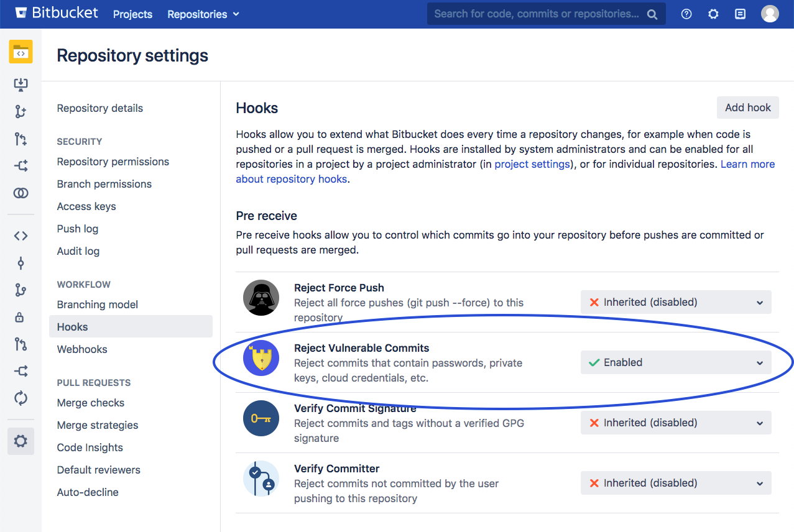Select the repository settings gear in left sidebar
Viewport: 794px width, 532px height.
(21, 441)
